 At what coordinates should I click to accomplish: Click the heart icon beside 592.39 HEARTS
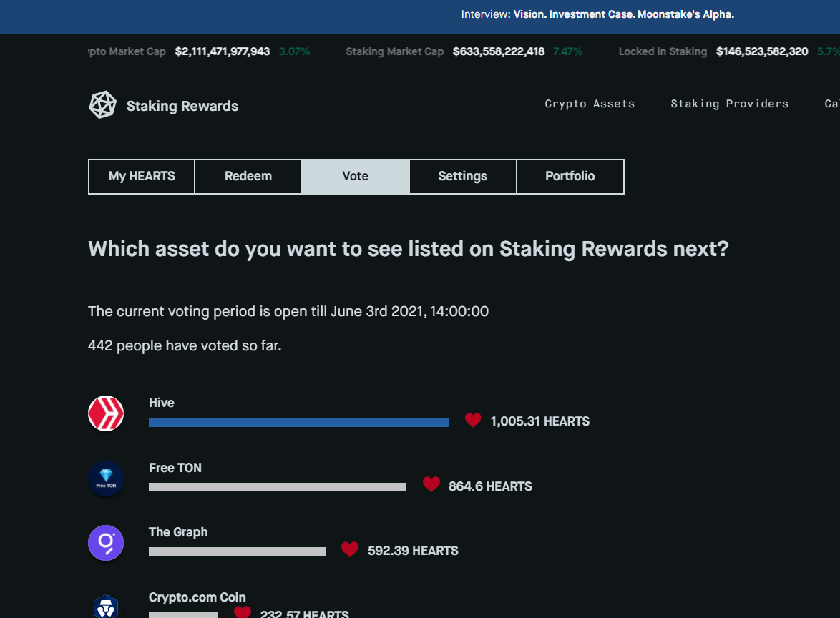tap(350, 549)
